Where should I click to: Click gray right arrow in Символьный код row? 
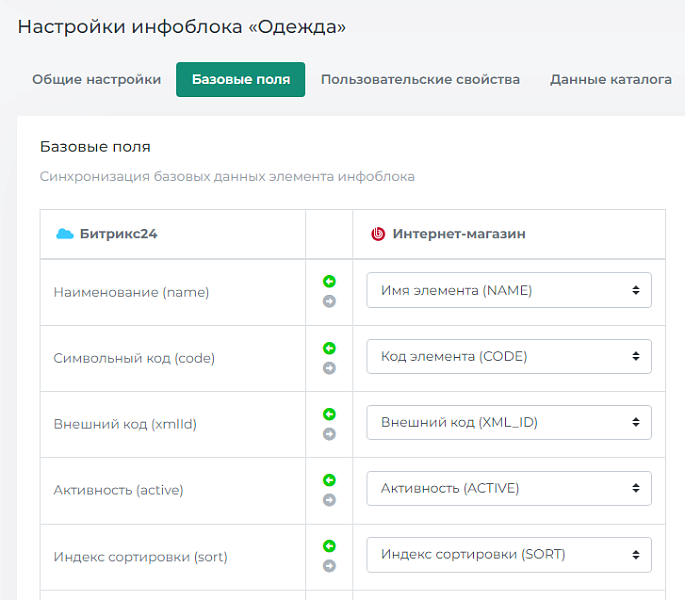[329, 368]
